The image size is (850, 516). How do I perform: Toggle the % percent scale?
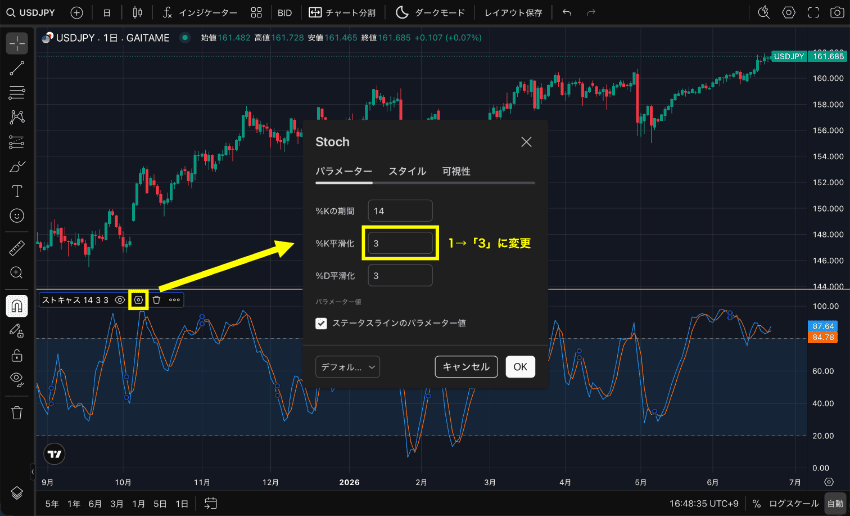pos(757,504)
